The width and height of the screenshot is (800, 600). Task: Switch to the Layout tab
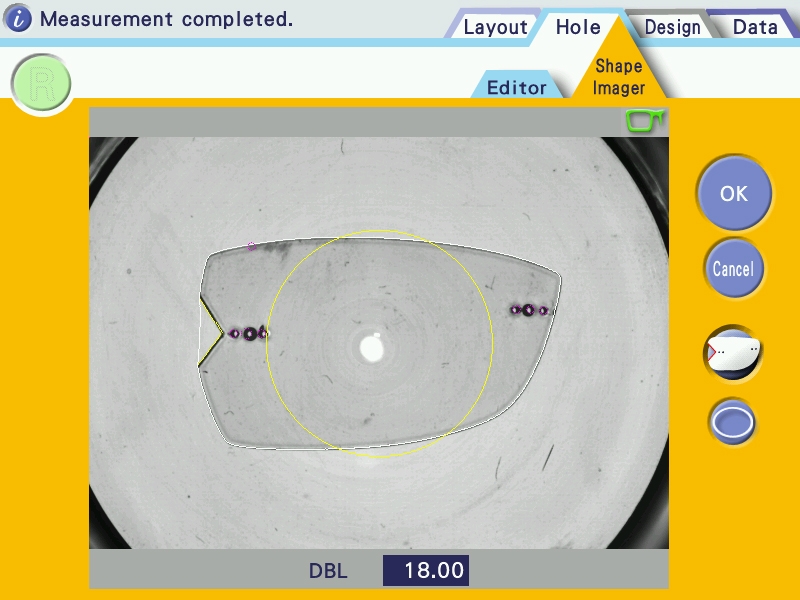[x=494, y=27]
